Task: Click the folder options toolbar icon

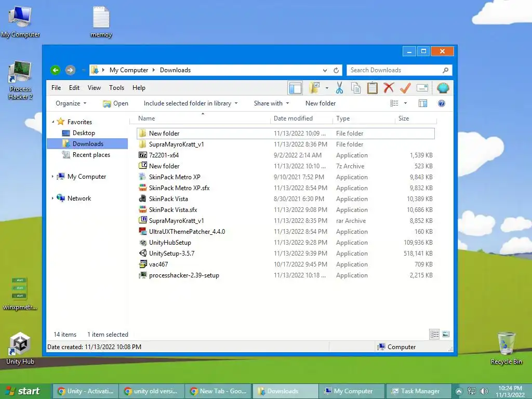Action: (x=314, y=88)
